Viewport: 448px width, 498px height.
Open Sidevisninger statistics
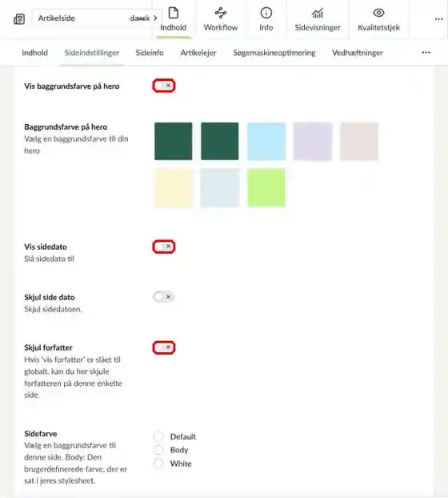[x=318, y=19]
